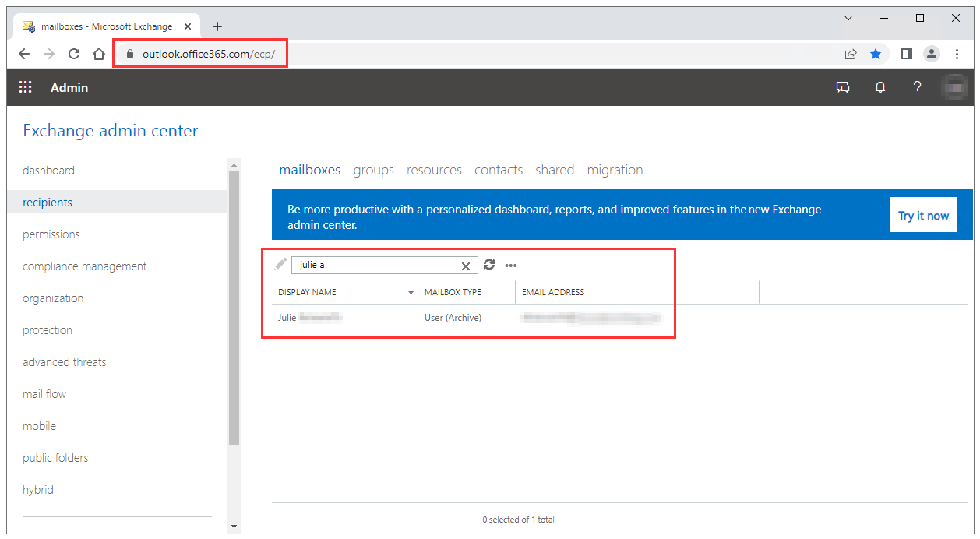Switch to the migration tab
Viewport: 980px width, 539px height.
point(615,170)
